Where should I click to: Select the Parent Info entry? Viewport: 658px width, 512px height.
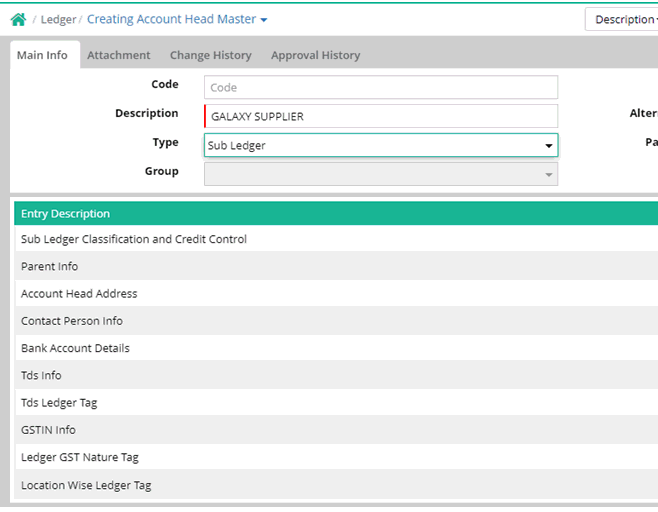(x=49, y=266)
